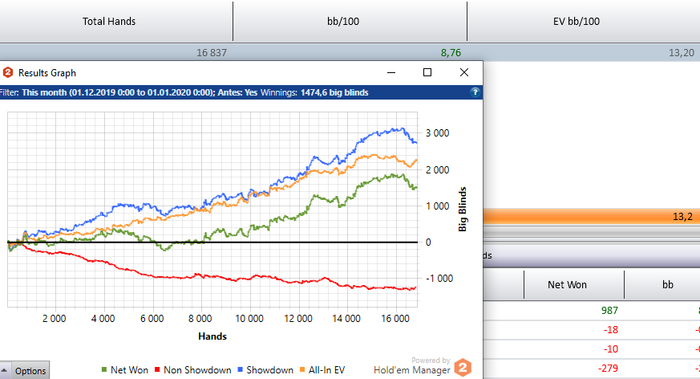Click the Results Graph title text

click(x=47, y=73)
